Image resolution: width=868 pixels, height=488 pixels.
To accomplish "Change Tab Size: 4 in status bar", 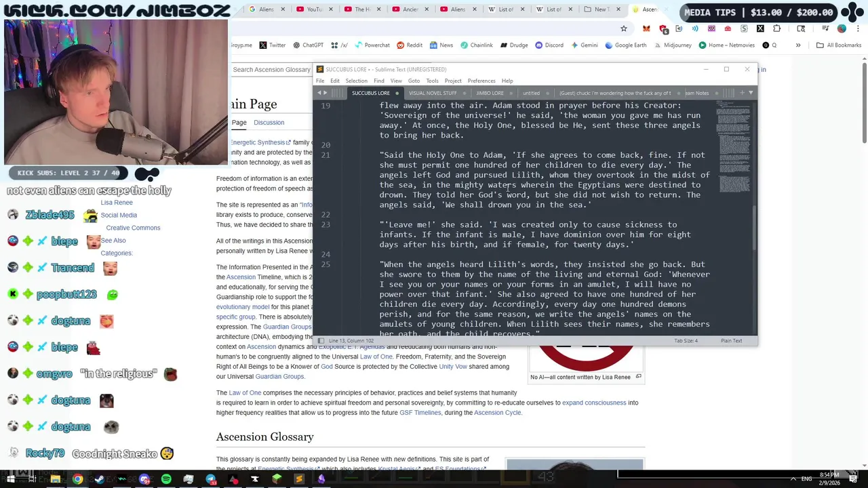I will [x=686, y=340].
